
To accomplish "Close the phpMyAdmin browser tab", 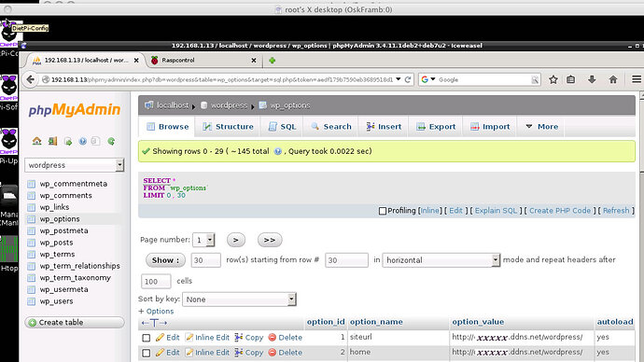I will pos(136,61).
